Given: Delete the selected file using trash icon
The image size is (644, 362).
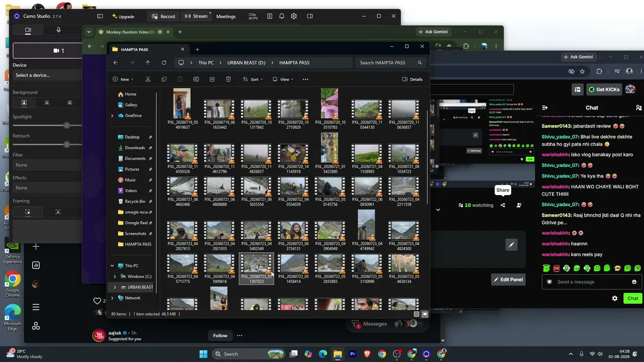Looking at the screenshot, I should pyautogui.click(x=228, y=79).
